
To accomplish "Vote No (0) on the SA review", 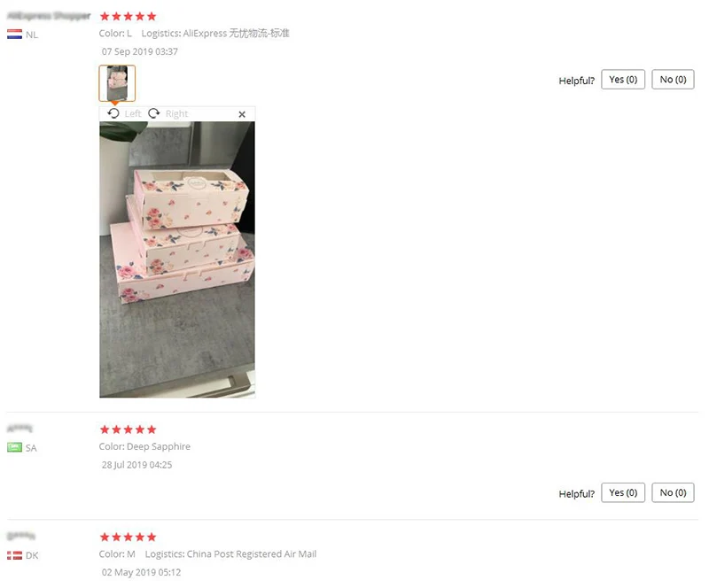I will [x=673, y=492].
